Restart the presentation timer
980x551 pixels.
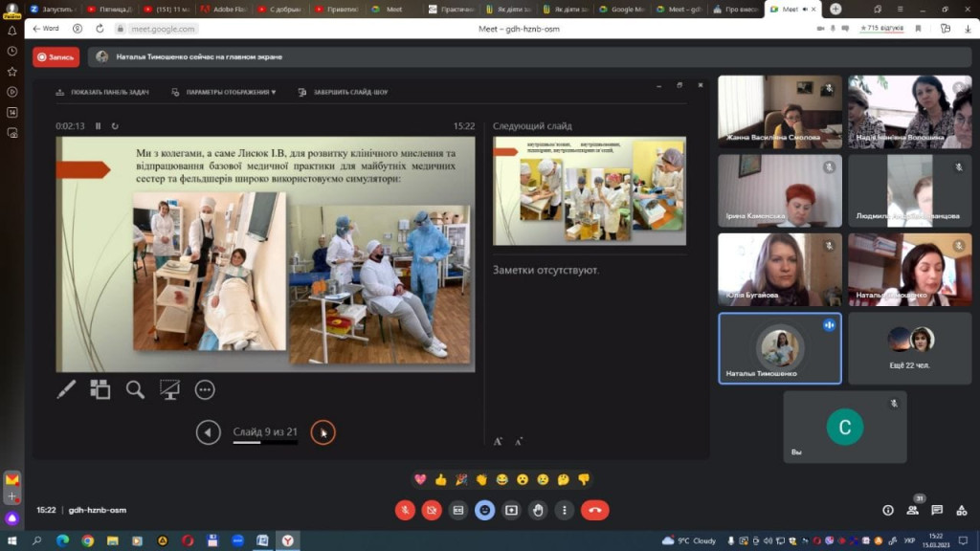tap(115, 126)
